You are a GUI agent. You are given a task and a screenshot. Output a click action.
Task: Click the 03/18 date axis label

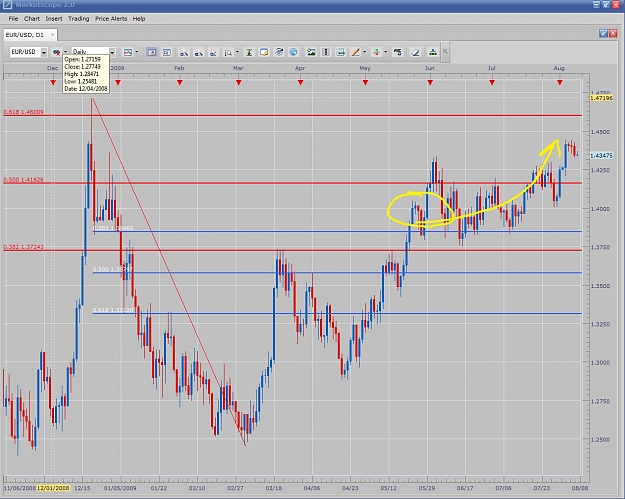point(274,488)
